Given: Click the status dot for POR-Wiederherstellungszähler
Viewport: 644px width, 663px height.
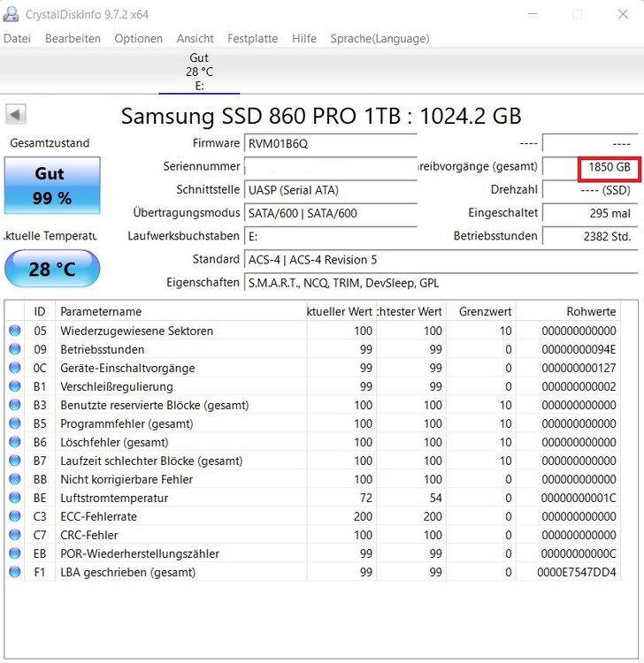Looking at the screenshot, I should 15,553.
